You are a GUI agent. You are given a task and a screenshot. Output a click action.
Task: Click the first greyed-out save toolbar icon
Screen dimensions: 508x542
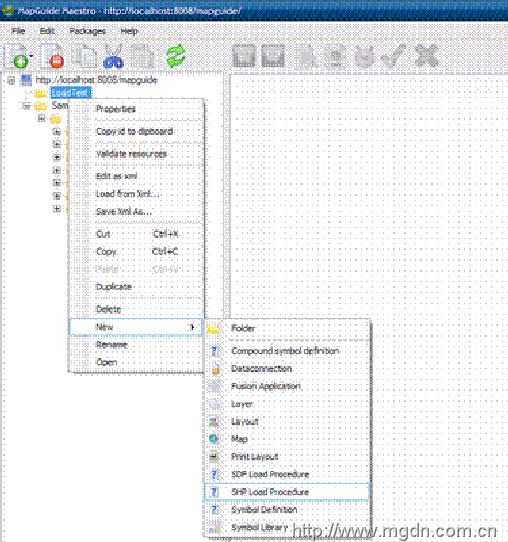[244, 56]
